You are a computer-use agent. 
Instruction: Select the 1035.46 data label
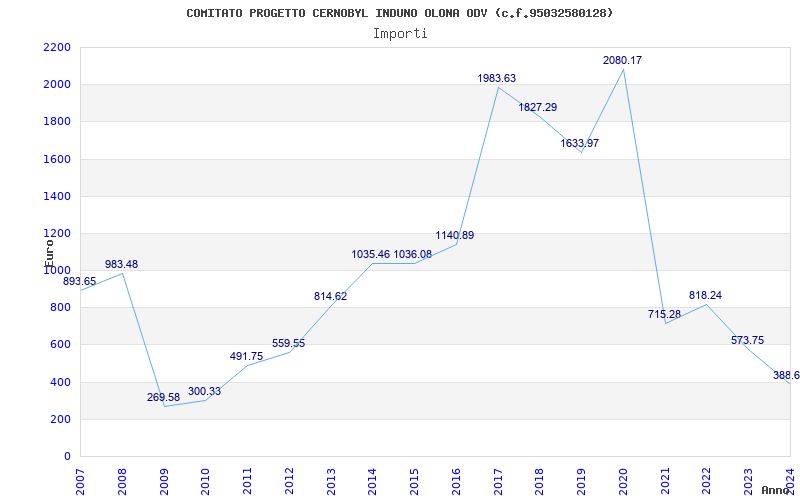371,254
